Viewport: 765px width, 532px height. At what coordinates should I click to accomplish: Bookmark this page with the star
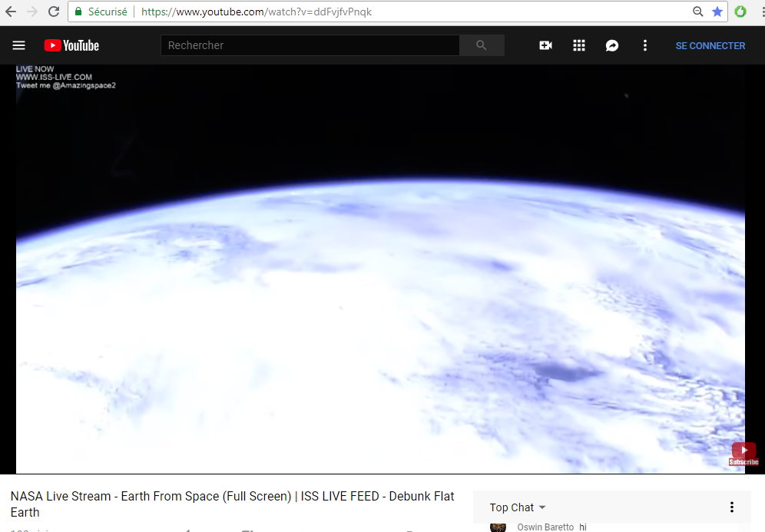pyautogui.click(x=717, y=12)
